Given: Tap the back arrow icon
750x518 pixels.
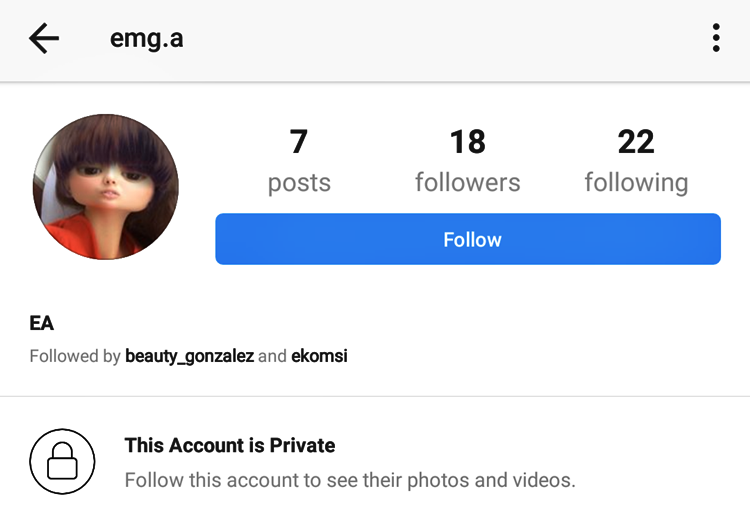Looking at the screenshot, I should [44, 39].
